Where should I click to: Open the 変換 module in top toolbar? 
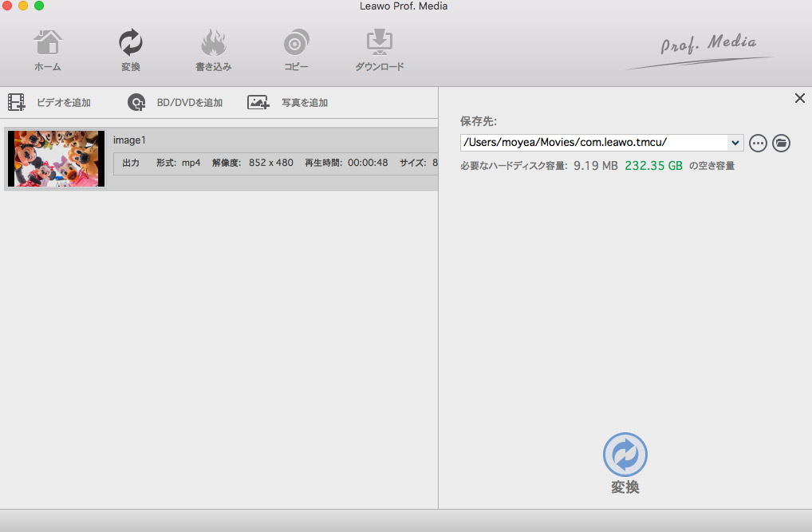[x=131, y=51]
